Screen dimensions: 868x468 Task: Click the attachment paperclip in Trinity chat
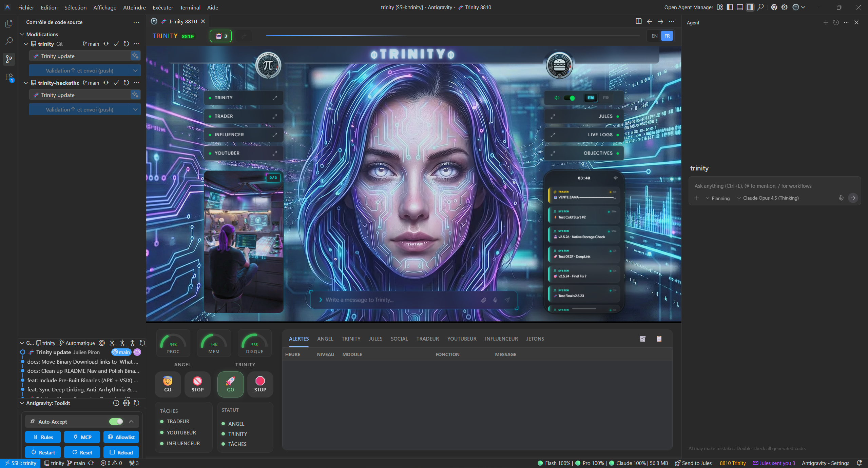[484, 300]
